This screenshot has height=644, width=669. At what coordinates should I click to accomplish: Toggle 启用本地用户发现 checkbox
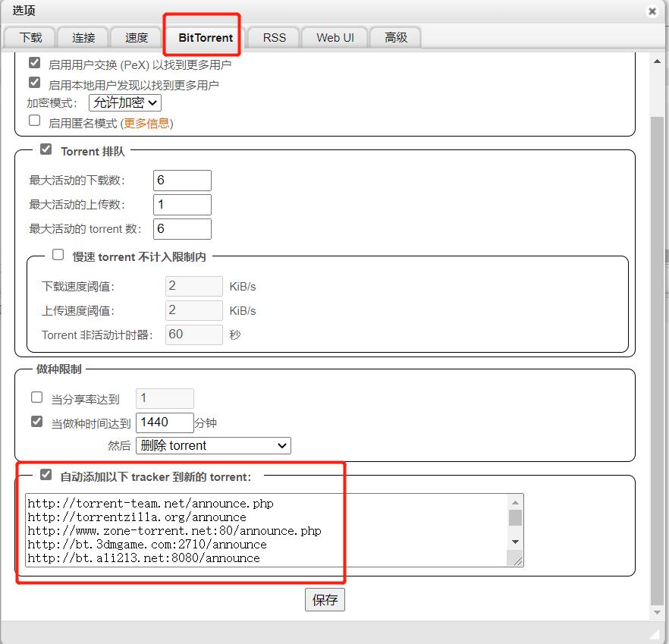(x=34, y=82)
